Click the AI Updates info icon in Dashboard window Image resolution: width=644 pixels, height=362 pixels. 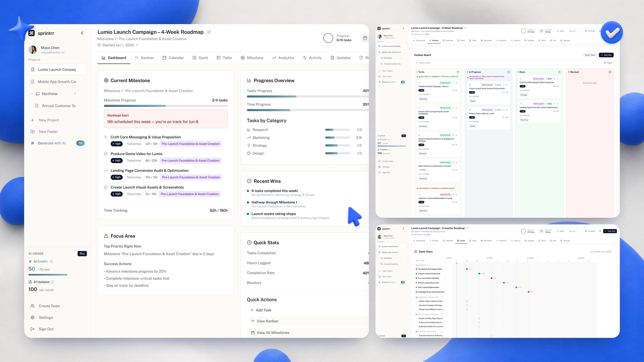pos(53,282)
